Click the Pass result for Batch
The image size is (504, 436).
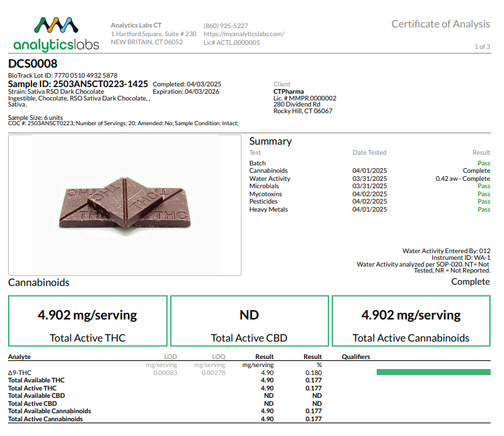pos(483,163)
